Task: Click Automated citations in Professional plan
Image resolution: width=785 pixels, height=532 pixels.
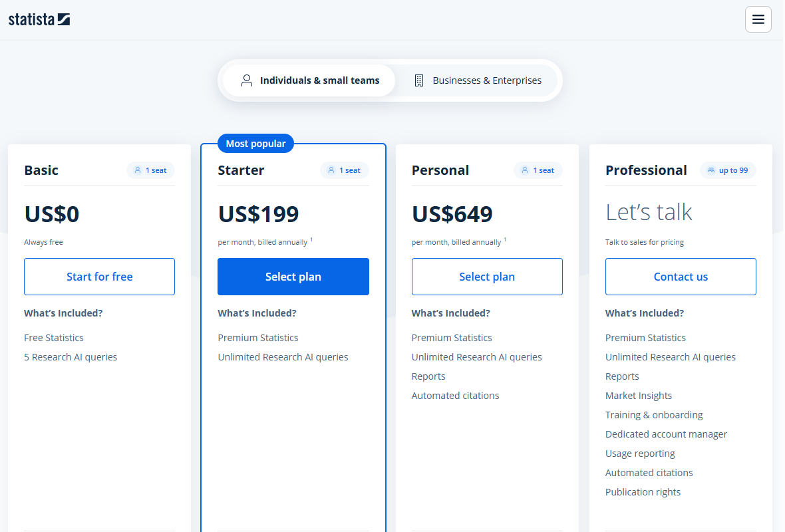Action: coord(649,473)
